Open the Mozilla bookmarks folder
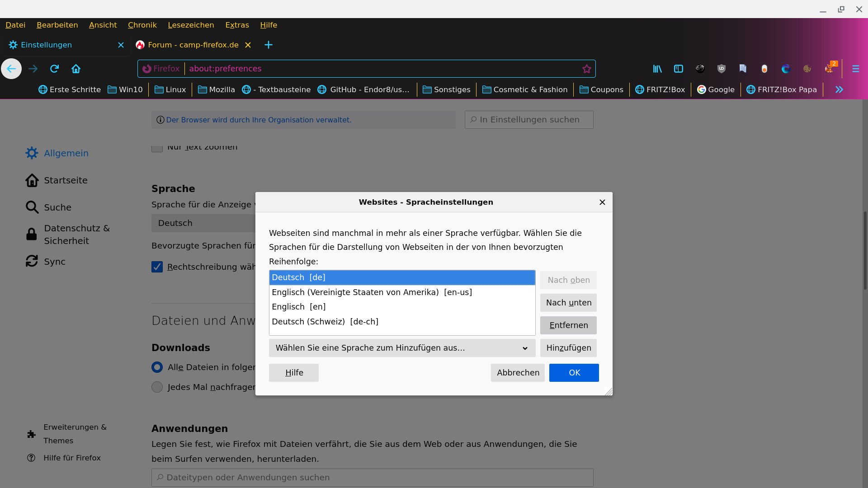Screen dimensions: 868x488 tap(217, 89)
